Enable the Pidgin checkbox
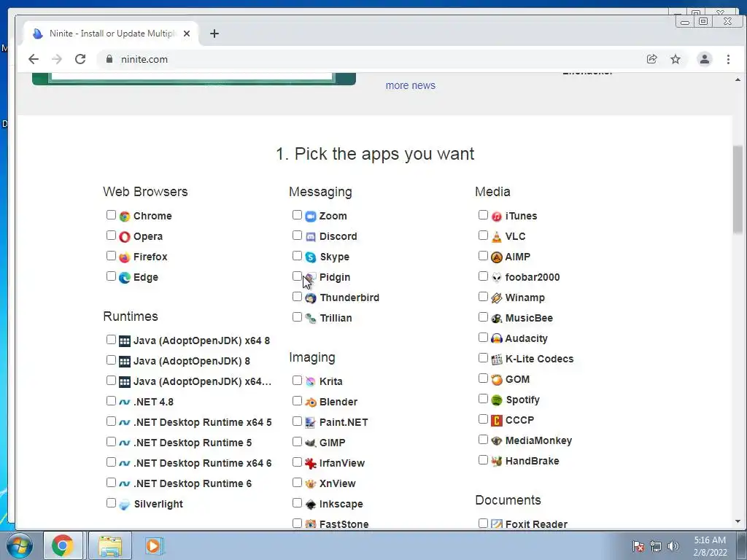Image resolution: width=747 pixels, height=560 pixels. [298, 276]
